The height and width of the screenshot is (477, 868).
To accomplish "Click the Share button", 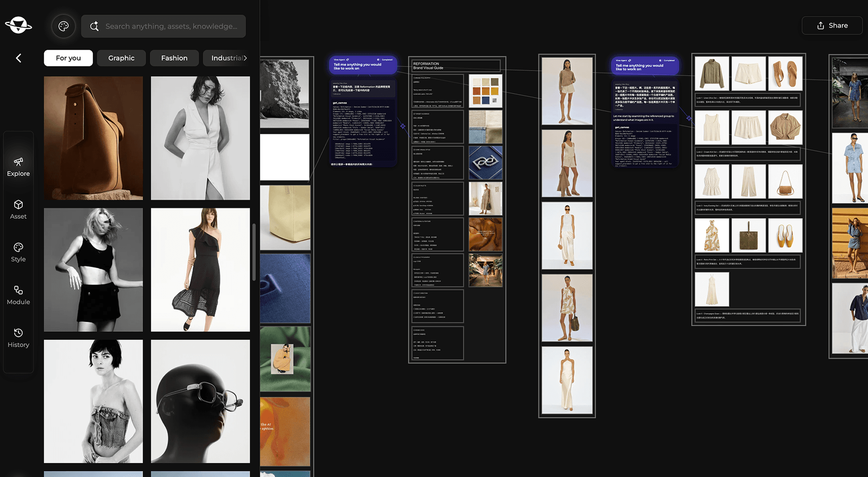I will 832,25.
